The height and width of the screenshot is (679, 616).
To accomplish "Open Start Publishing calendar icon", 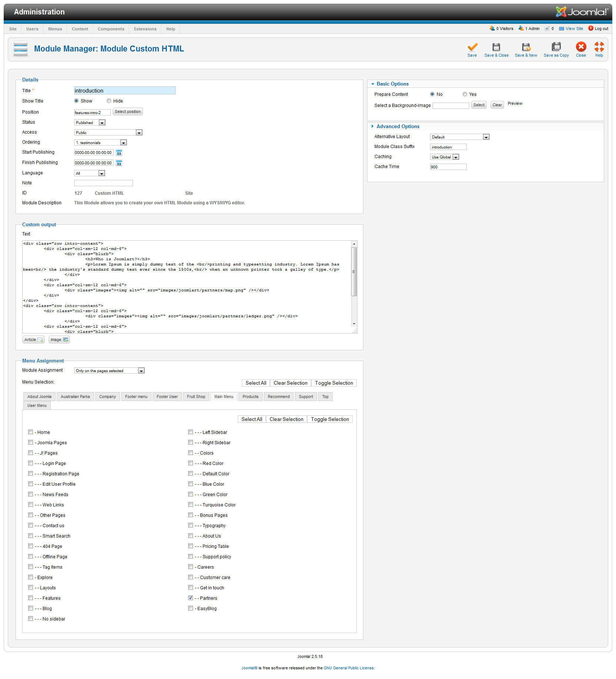I will [x=119, y=153].
